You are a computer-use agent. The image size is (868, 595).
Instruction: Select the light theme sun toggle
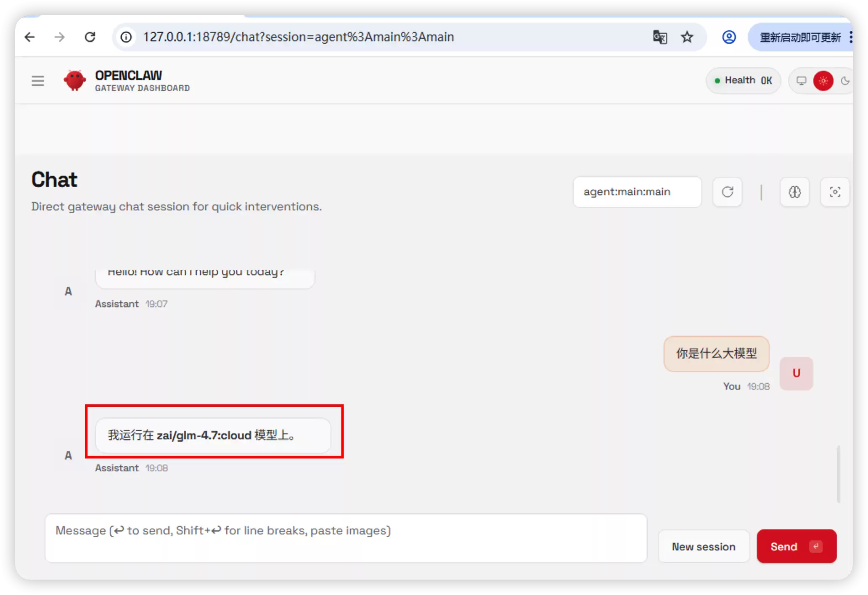coord(823,80)
